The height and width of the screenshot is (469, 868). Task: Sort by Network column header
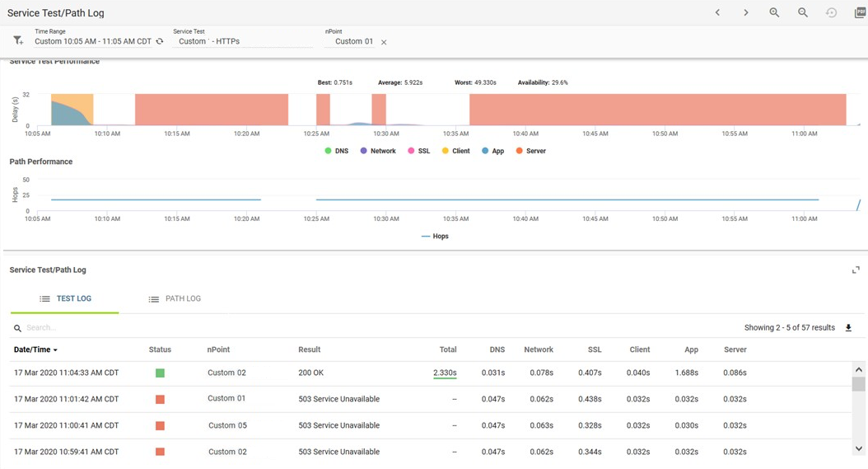(539, 349)
